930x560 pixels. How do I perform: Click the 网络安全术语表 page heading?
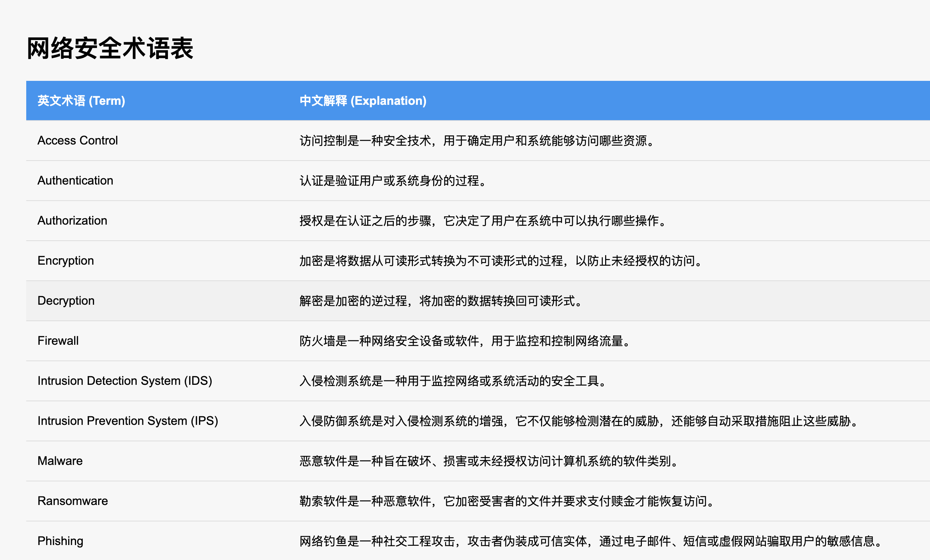(110, 49)
